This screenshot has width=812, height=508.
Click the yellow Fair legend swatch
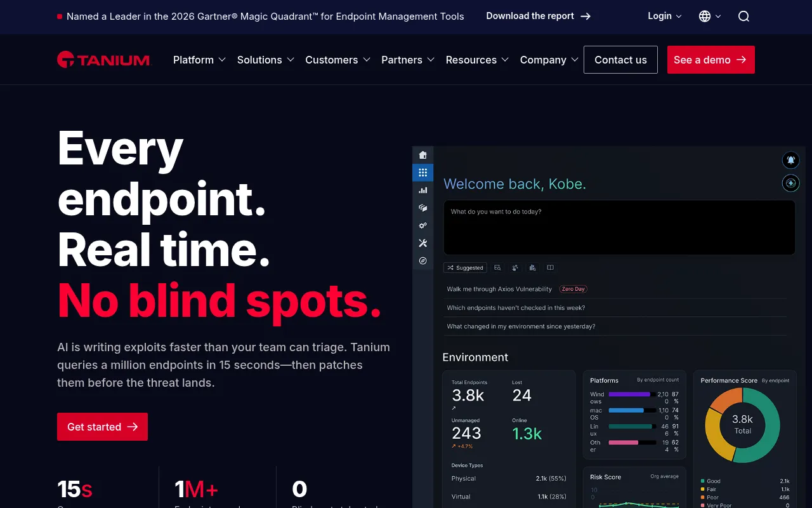pos(702,490)
